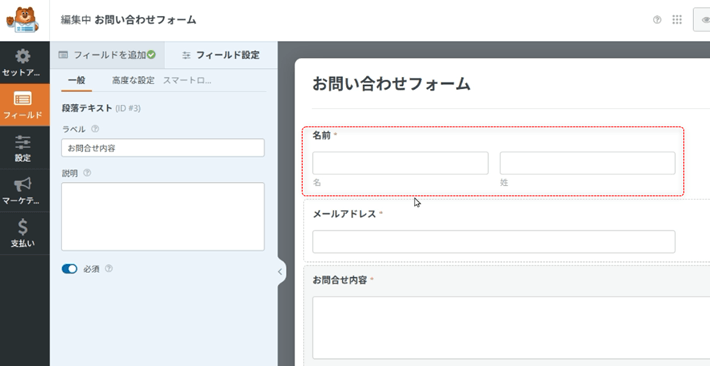The width and height of the screenshot is (710, 366).
Task: Open the Settings sliders sidebar icon
Action: pos(23,142)
